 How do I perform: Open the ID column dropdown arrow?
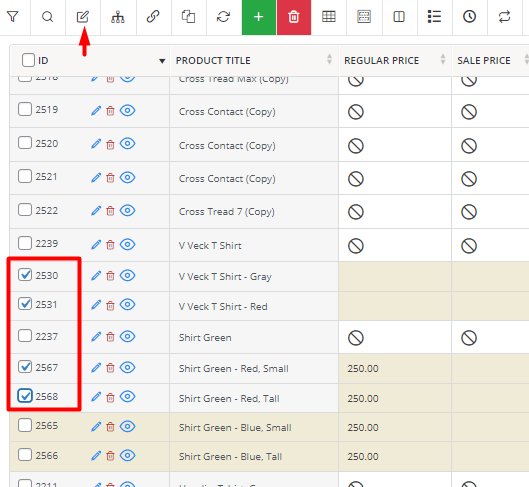pyautogui.click(x=162, y=61)
